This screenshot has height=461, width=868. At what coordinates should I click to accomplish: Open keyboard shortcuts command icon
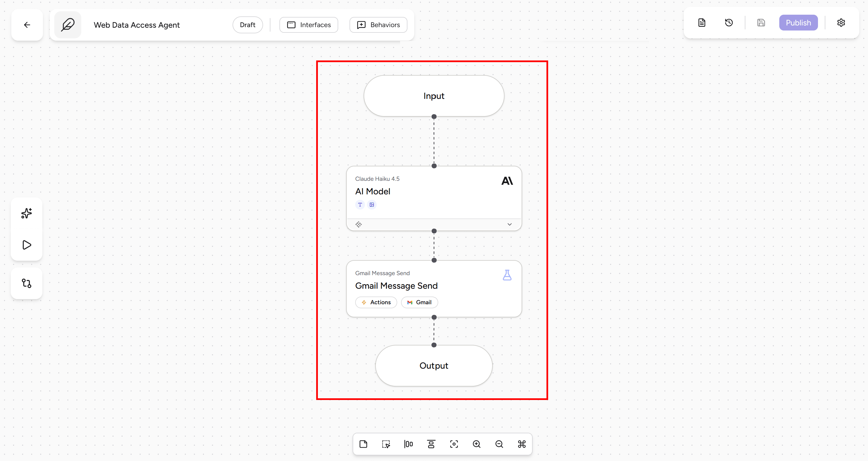[x=522, y=444]
